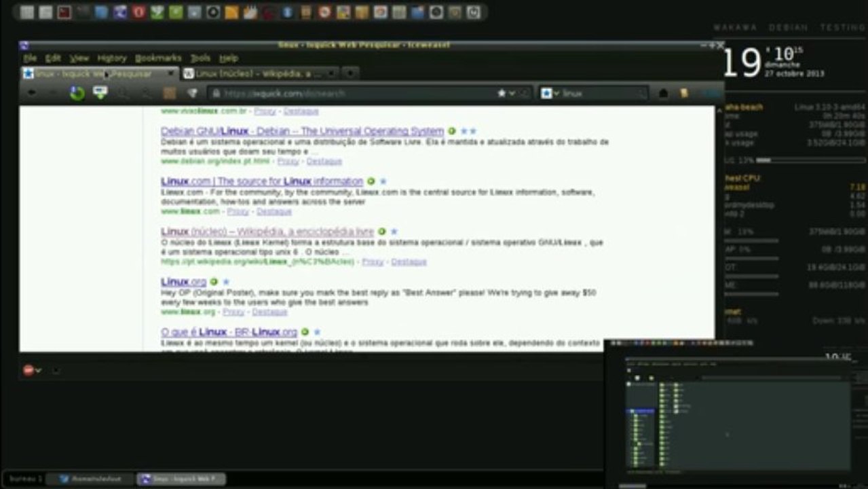This screenshot has height=489, width=868.
Task: Expand the Adblock icon dropdown arrow
Action: (x=38, y=371)
